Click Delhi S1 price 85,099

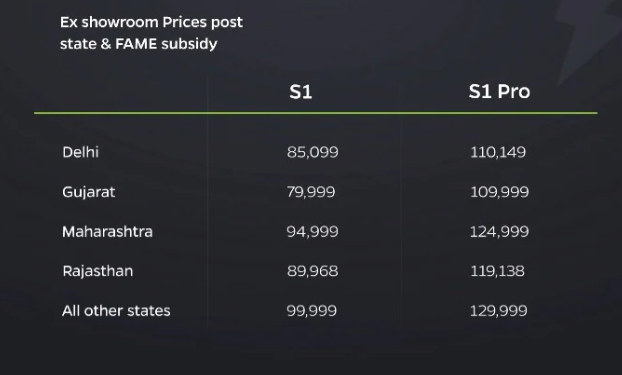(x=313, y=152)
